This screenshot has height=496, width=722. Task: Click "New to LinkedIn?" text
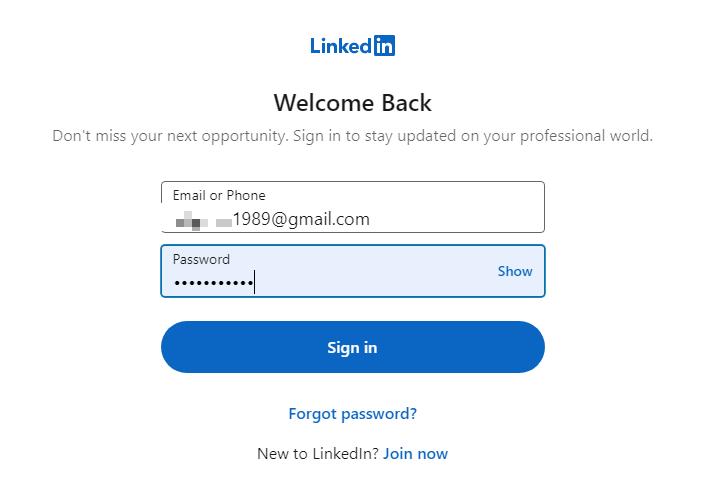(318, 454)
